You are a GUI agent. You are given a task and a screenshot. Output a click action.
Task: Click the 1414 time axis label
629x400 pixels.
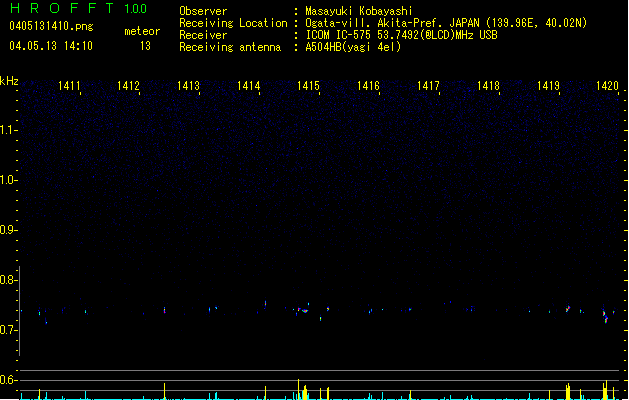point(248,86)
